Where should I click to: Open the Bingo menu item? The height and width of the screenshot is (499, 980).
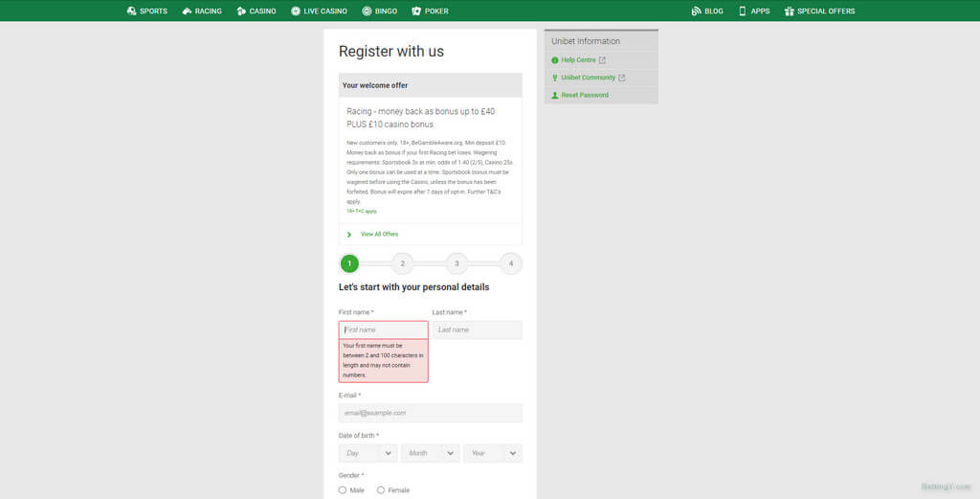tap(379, 11)
